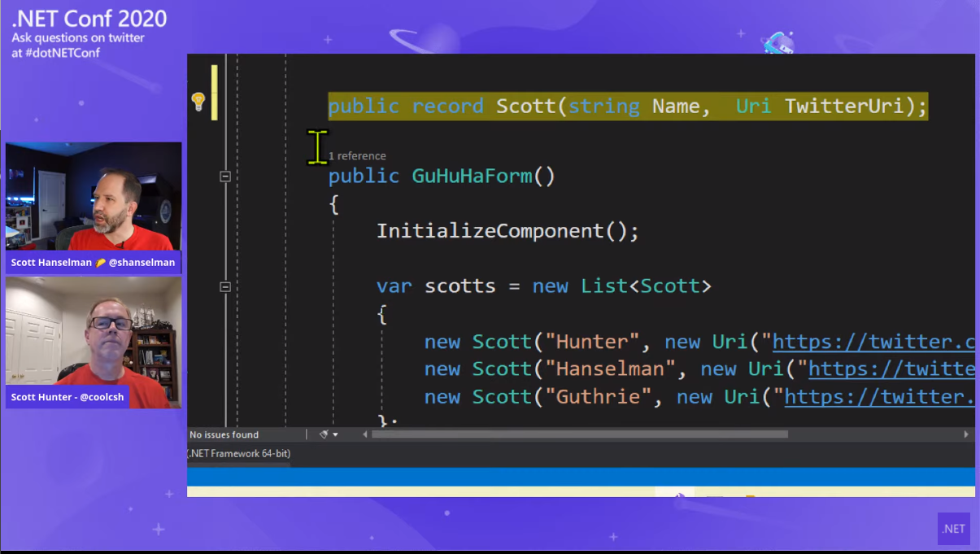Open the code cleanup broom dropdown
Viewport: 980px width, 554px height.
[335, 435]
